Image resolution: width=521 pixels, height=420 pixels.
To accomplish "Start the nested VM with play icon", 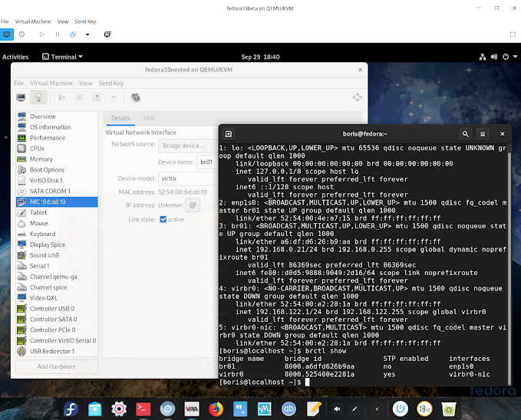I will tap(61, 97).
